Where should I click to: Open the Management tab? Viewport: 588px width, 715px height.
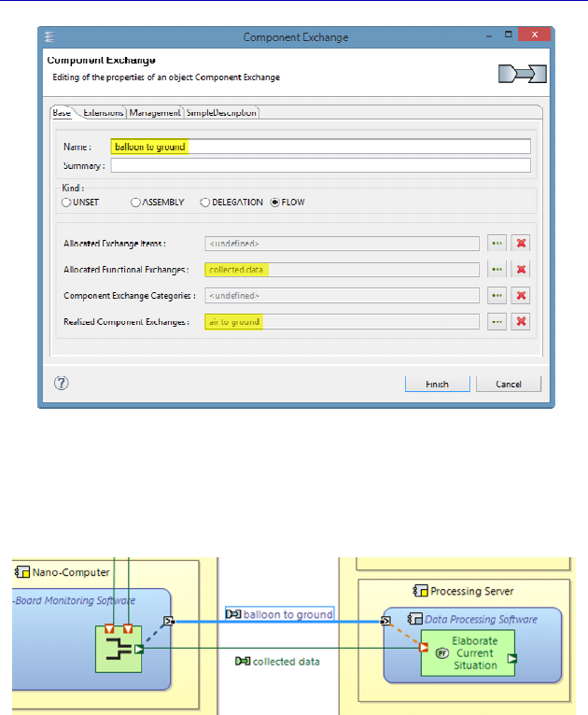(x=155, y=113)
